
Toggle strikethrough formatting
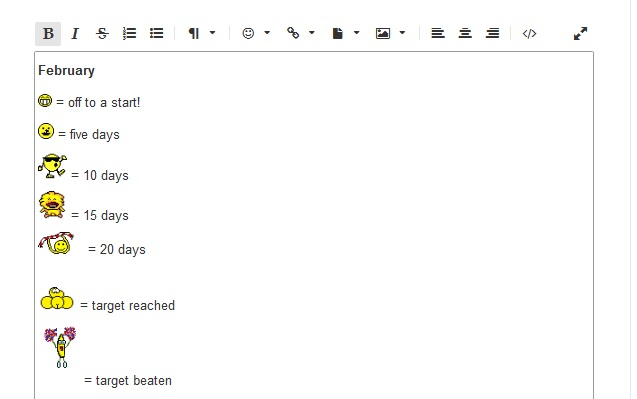[x=102, y=34]
